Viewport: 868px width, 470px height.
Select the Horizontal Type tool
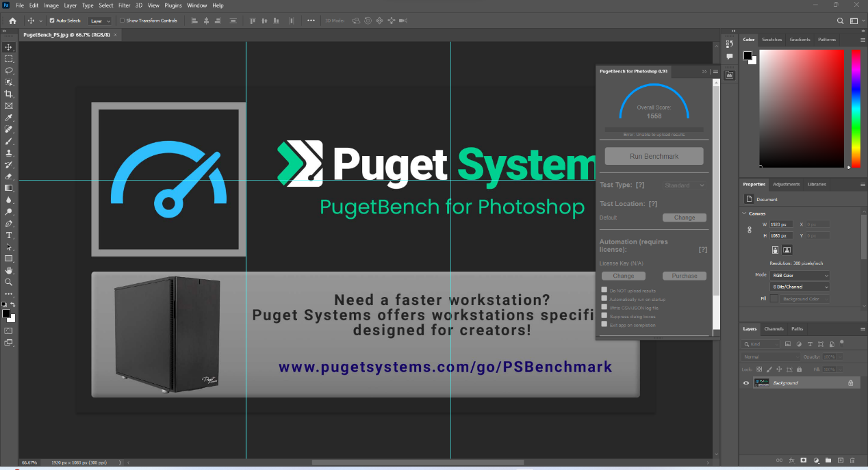click(x=9, y=235)
